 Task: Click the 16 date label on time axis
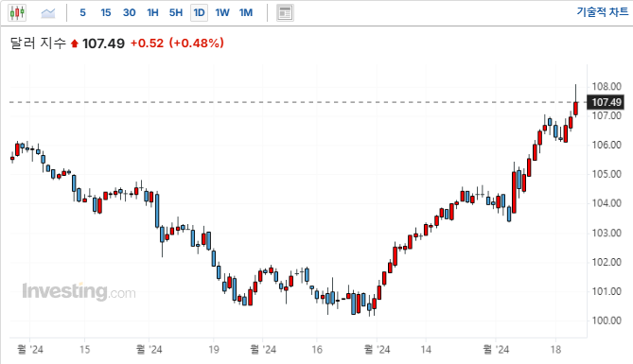(x=317, y=350)
